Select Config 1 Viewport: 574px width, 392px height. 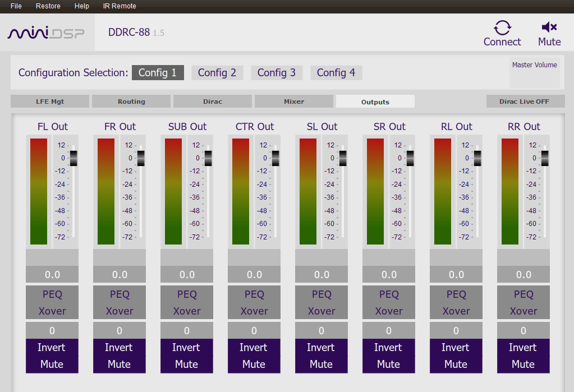click(x=158, y=72)
